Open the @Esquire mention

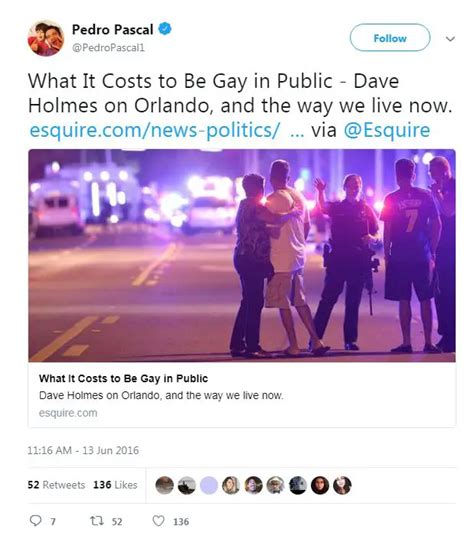(x=387, y=131)
